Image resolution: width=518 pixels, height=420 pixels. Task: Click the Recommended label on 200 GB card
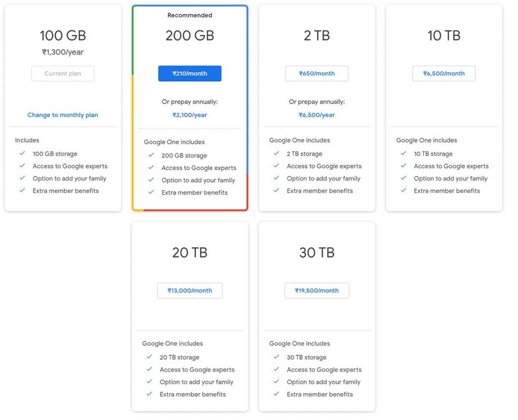click(x=190, y=15)
